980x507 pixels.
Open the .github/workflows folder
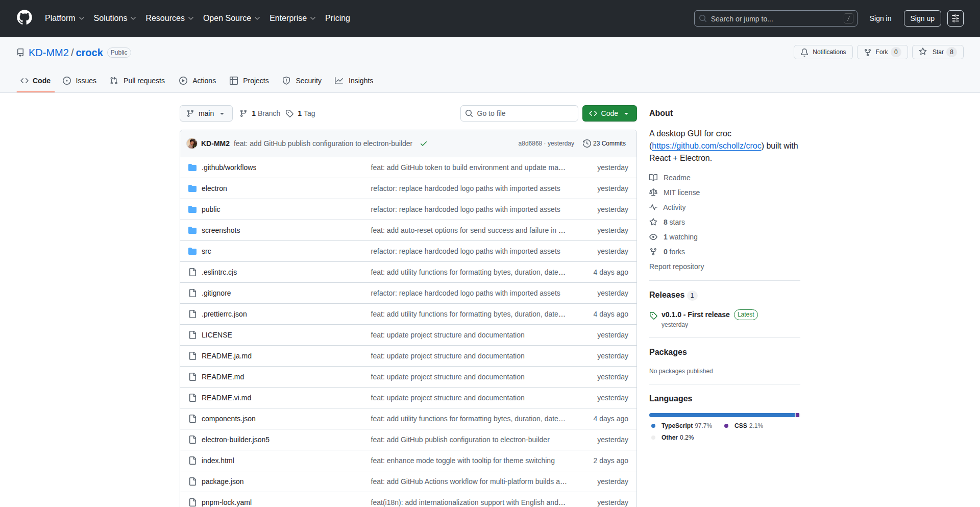pyautogui.click(x=229, y=167)
